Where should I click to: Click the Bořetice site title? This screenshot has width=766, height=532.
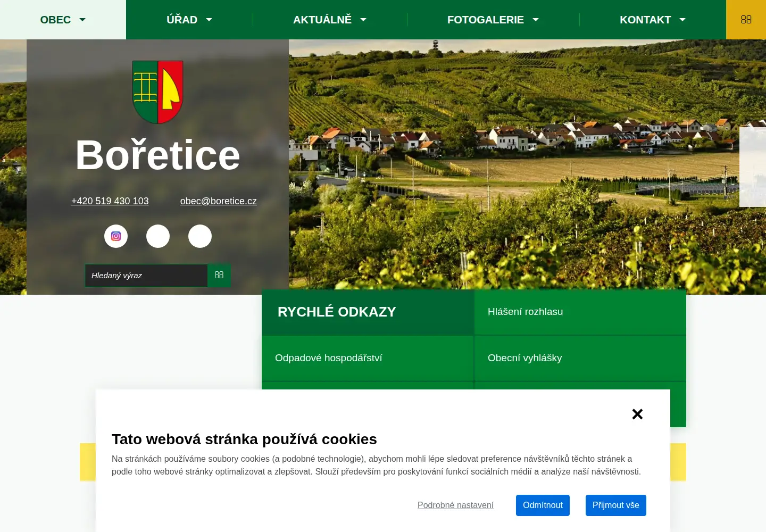point(158,155)
